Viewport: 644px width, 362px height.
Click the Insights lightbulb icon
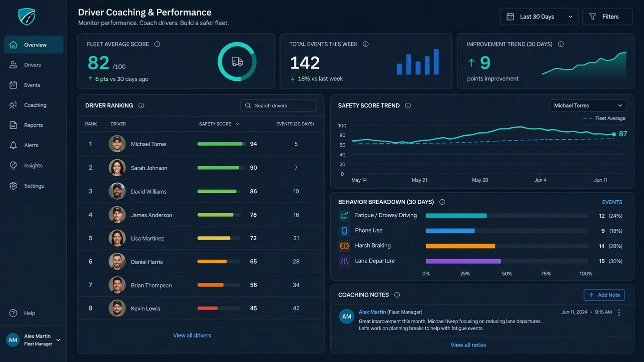[x=13, y=165]
